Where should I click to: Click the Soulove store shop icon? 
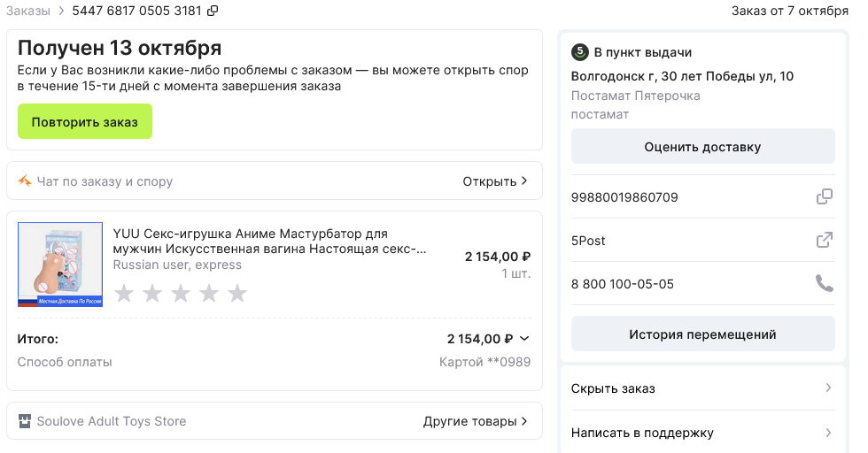(25, 421)
